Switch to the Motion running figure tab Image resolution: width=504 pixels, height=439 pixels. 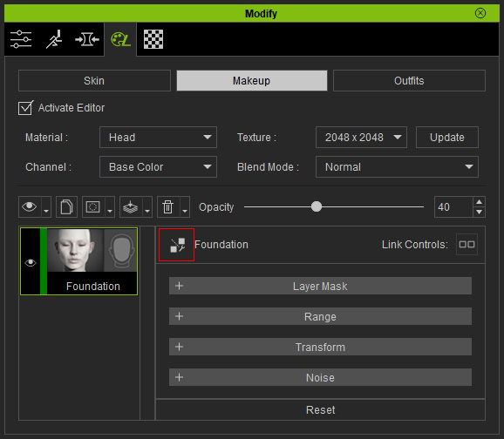pyautogui.click(x=54, y=39)
